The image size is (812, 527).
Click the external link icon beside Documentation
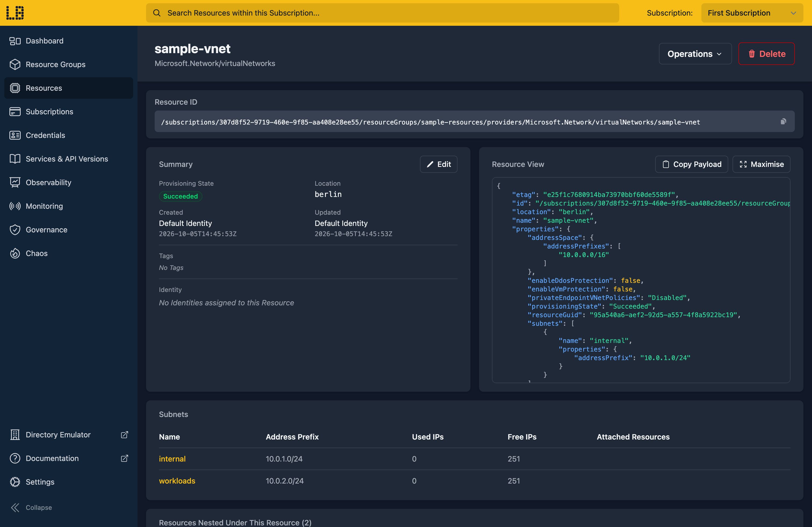[x=125, y=458]
